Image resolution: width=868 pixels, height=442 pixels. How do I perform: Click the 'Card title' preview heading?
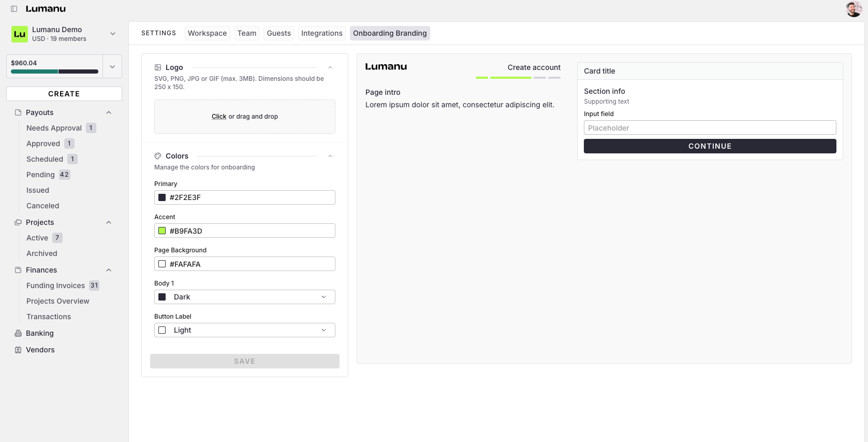pyautogui.click(x=599, y=71)
